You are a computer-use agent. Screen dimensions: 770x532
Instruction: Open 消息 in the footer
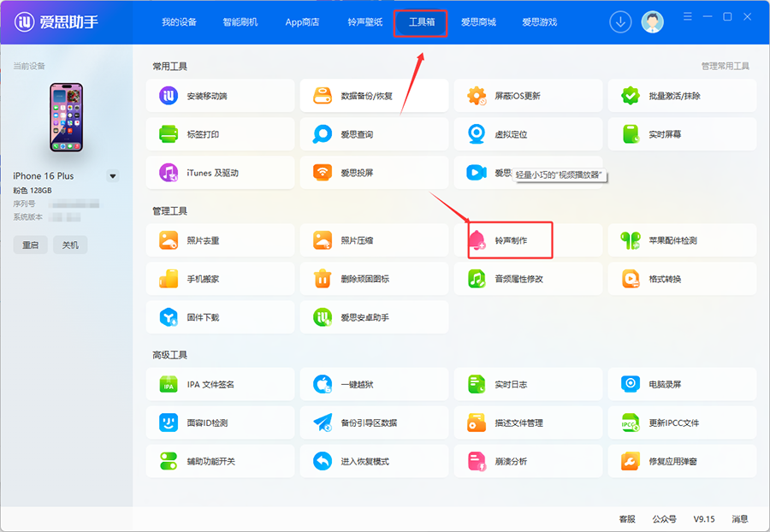pyautogui.click(x=740, y=519)
